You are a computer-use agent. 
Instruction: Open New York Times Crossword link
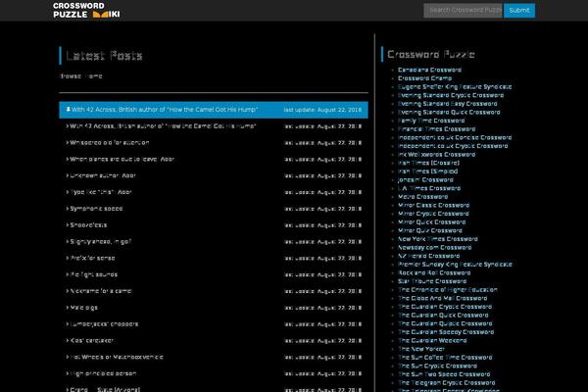point(438,239)
